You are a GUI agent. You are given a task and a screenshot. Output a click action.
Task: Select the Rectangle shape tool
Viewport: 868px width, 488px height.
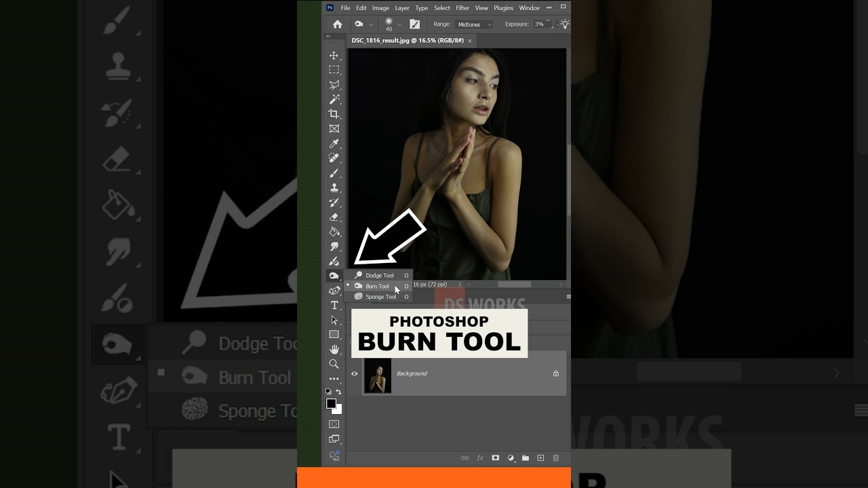click(334, 334)
